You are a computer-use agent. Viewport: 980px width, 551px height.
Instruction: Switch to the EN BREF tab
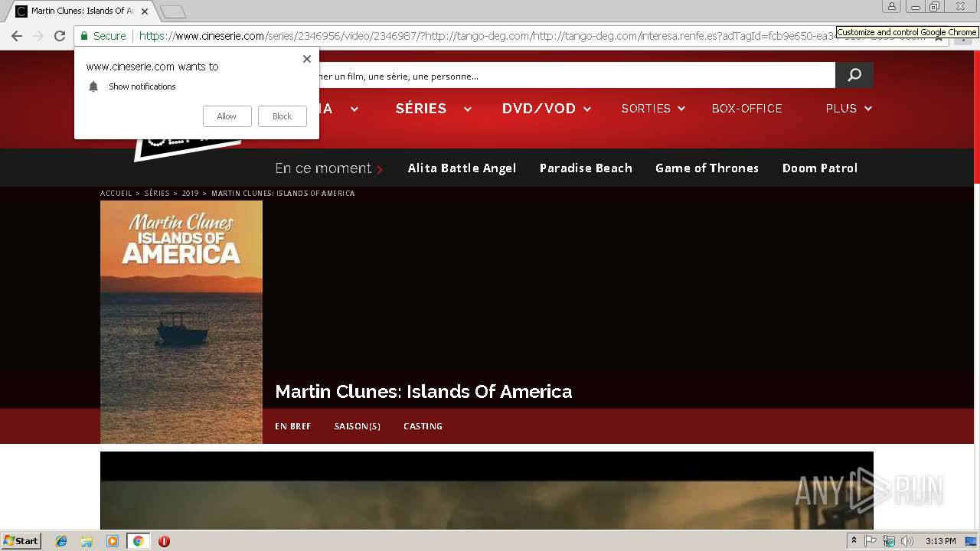coord(292,426)
